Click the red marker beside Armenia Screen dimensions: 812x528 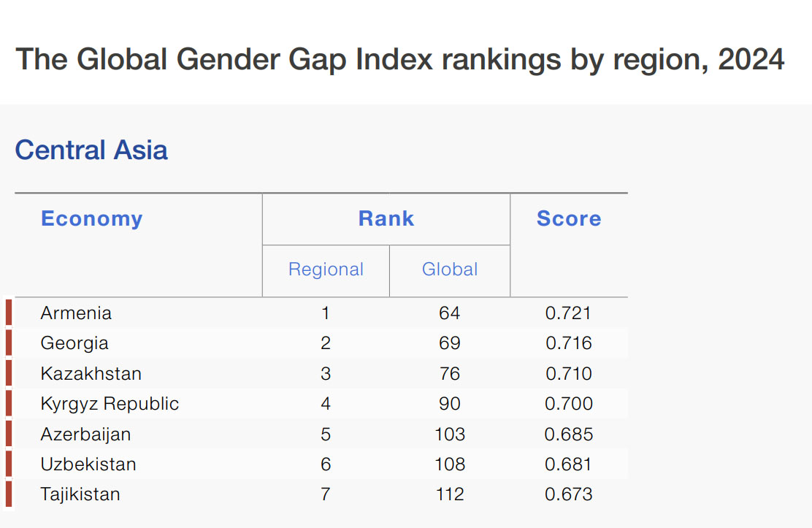click(x=9, y=313)
